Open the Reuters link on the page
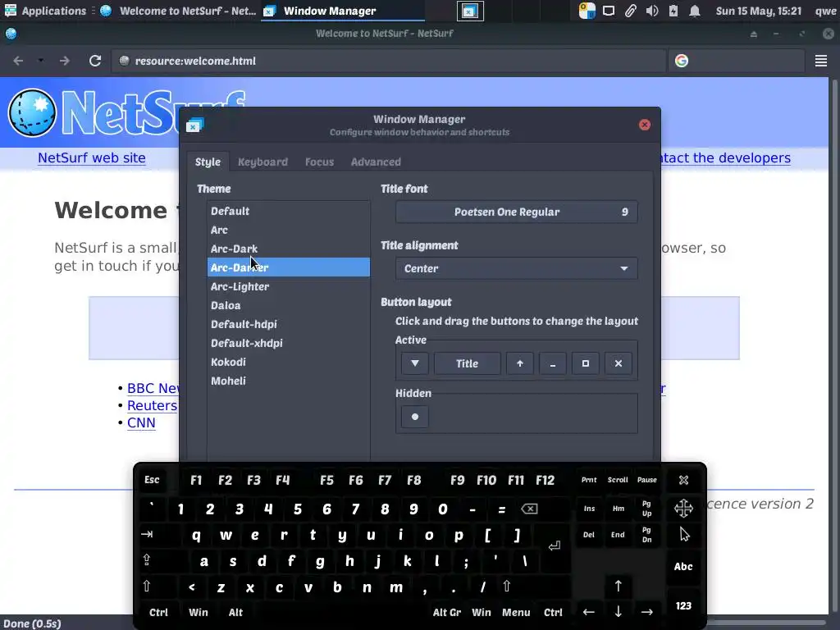The height and width of the screenshot is (630, 840). [x=152, y=405]
